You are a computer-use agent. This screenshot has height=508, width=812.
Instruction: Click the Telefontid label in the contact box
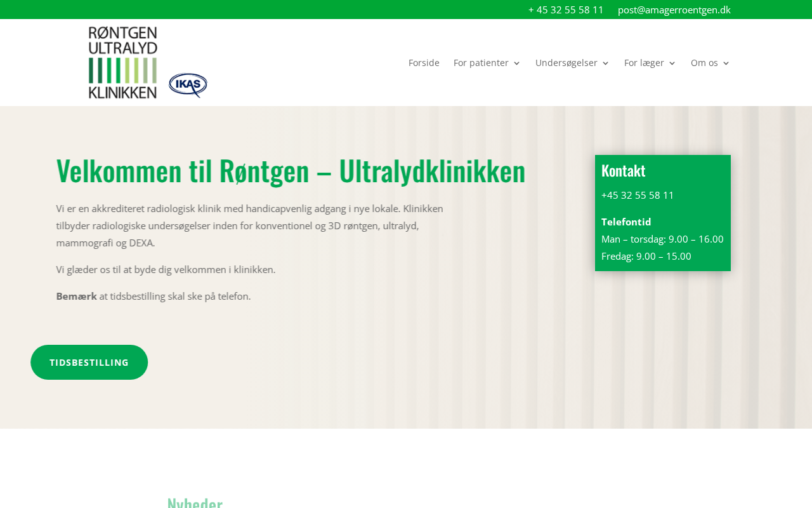pos(626,222)
